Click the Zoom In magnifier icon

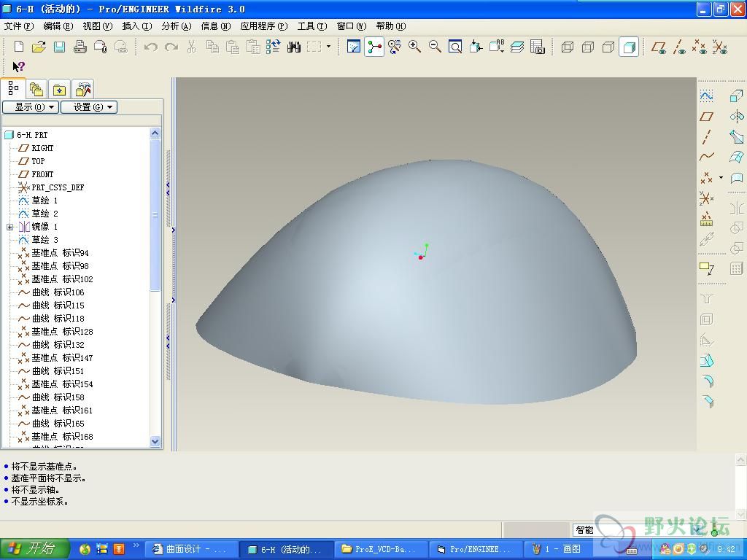click(414, 47)
